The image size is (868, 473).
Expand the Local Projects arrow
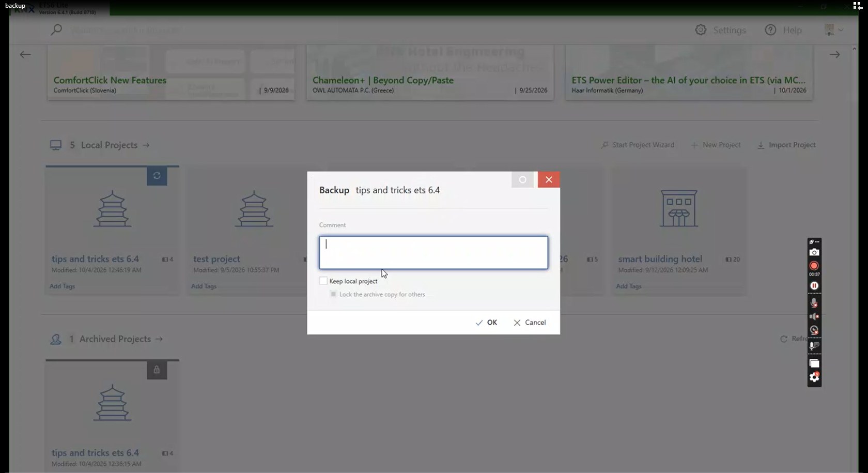[146, 145]
